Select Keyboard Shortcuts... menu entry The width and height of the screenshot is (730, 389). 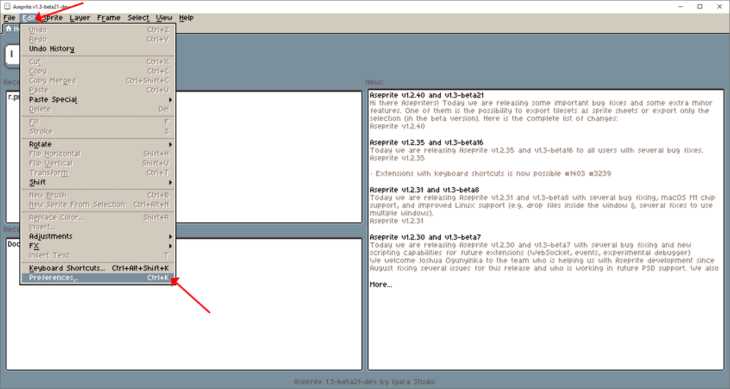point(98,268)
